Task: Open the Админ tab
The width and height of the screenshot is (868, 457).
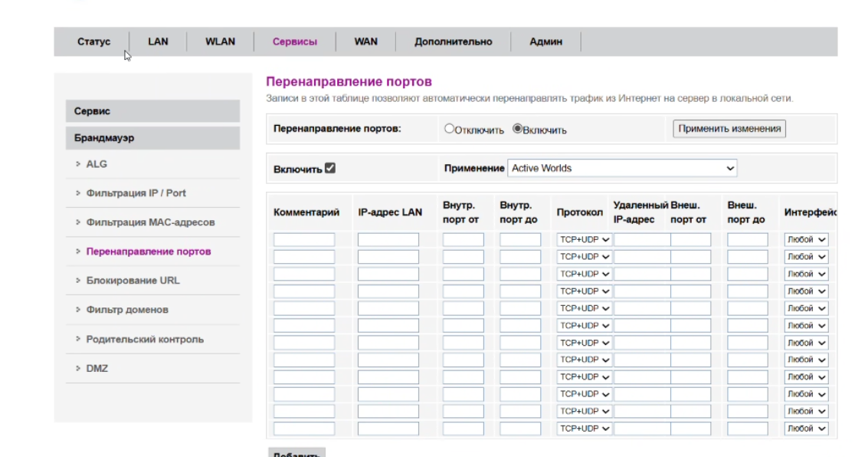Action: click(x=545, y=42)
